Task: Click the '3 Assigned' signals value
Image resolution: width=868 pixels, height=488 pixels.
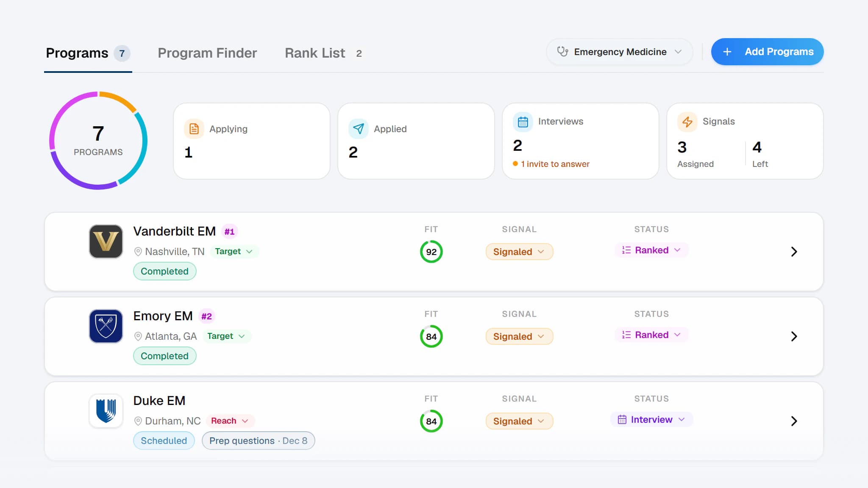Action: [696, 154]
